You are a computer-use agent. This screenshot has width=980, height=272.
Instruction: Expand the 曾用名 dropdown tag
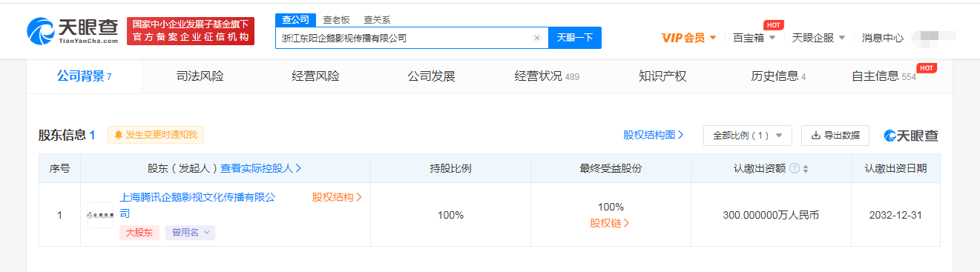190,233
